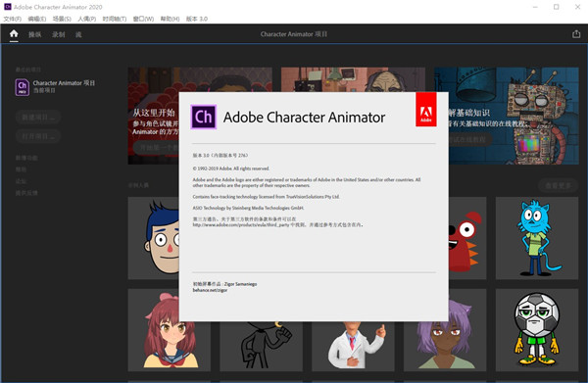Click the Character Animator 项目 header title
The image size is (588, 383).
(x=294, y=34)
